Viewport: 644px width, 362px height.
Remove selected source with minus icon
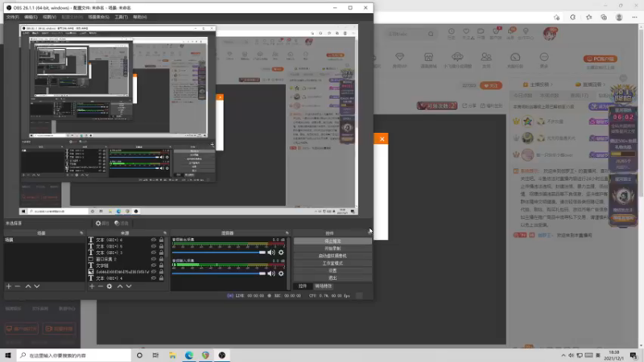click(100, 286)
